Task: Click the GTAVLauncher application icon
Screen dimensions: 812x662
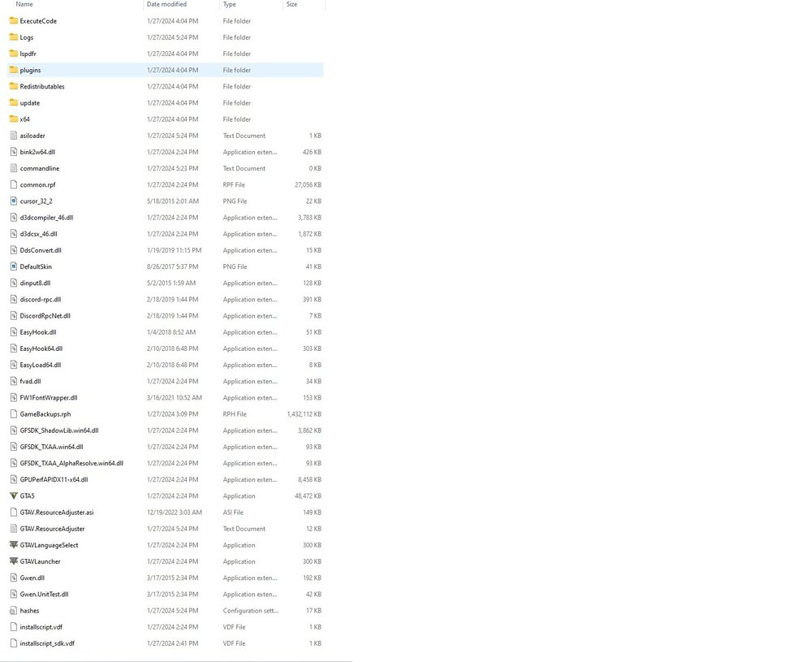Action: pos(14,561)
